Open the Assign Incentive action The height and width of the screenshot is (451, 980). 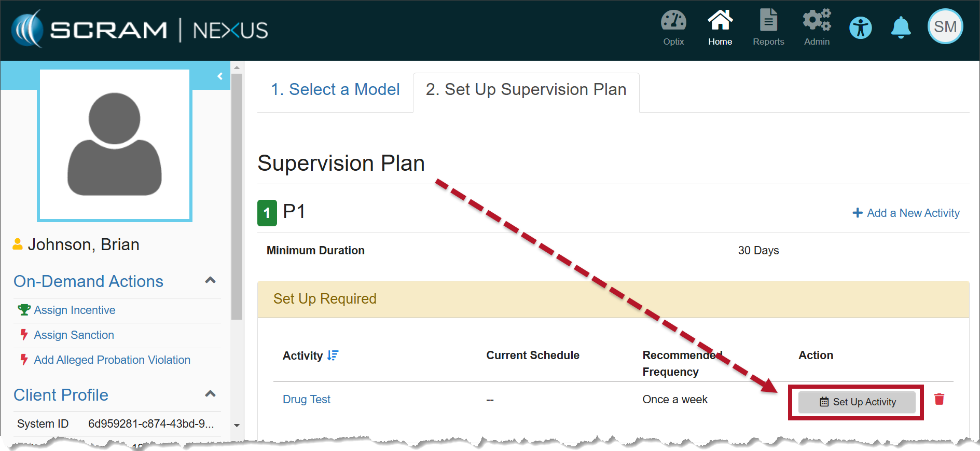[x=75, y=310]
